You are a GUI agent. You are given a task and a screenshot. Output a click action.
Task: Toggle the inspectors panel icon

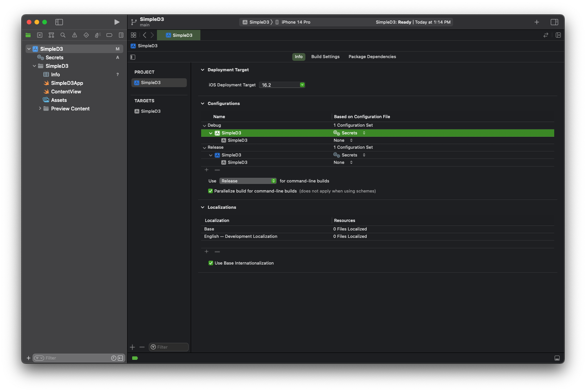click(x=554, y=22)
